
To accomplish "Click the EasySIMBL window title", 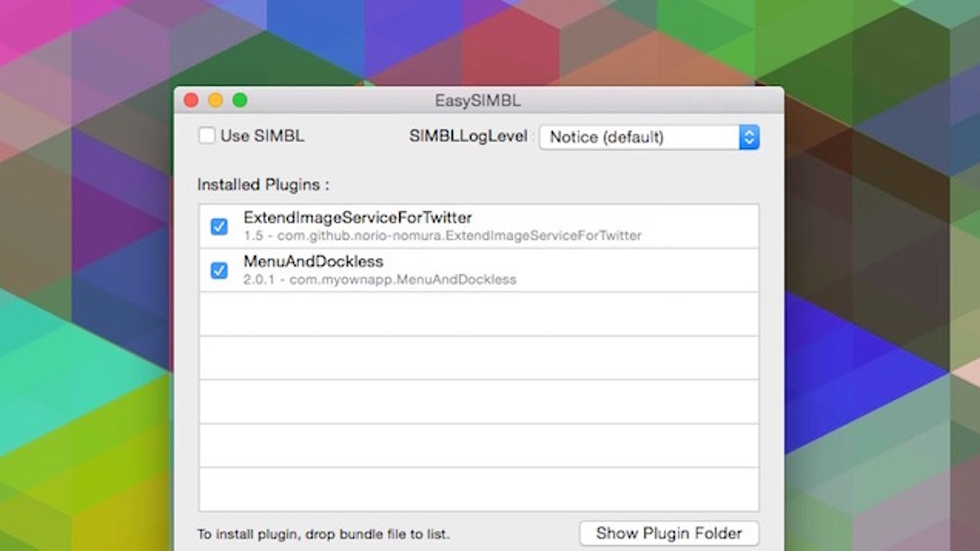I will click(x=478, y=100).
